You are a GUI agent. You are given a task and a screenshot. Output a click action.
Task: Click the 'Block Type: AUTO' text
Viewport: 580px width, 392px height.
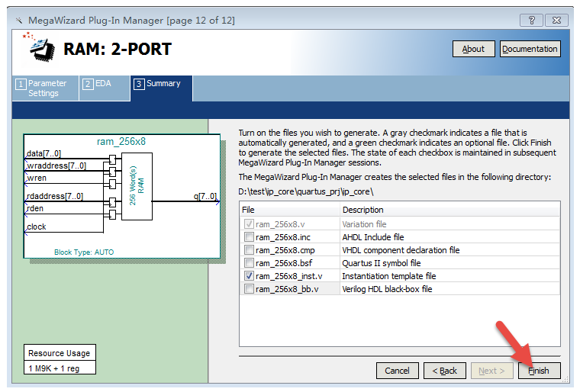84,252
